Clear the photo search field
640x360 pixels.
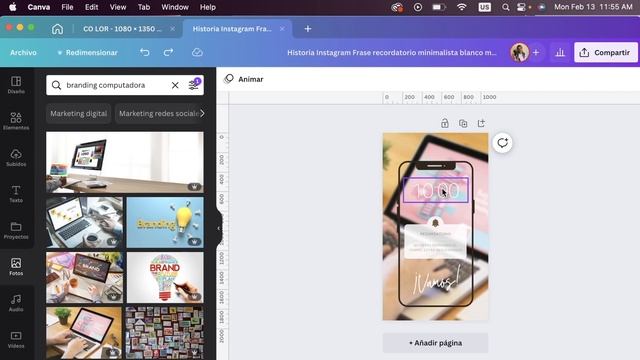coord(175,85)
